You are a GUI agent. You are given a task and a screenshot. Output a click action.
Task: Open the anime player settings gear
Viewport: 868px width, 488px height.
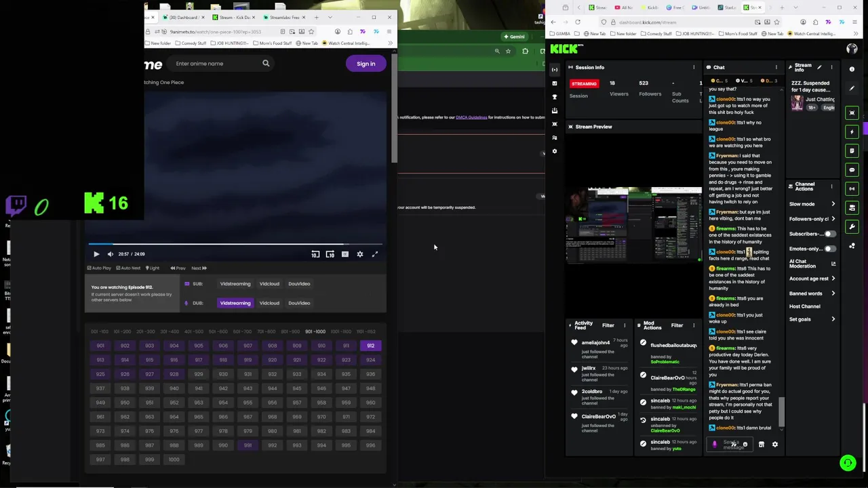click(360, 254)
